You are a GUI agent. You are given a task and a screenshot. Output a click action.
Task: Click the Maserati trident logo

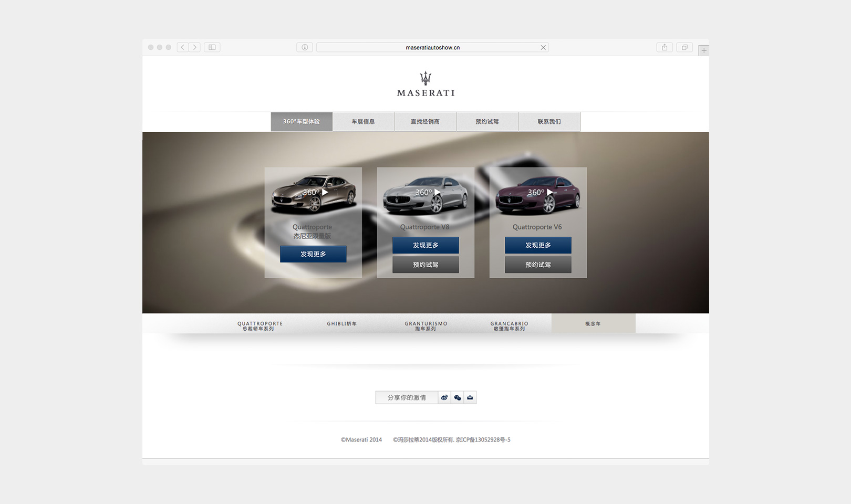click(426, 78)
